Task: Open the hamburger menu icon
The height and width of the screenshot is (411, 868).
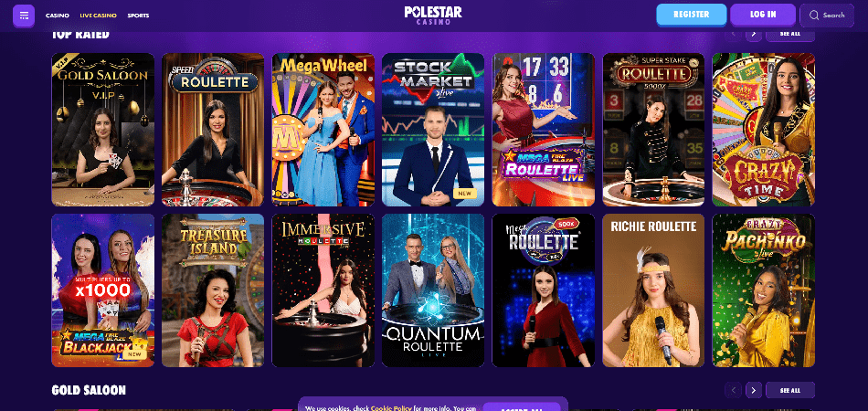Action: pos(24,16)
